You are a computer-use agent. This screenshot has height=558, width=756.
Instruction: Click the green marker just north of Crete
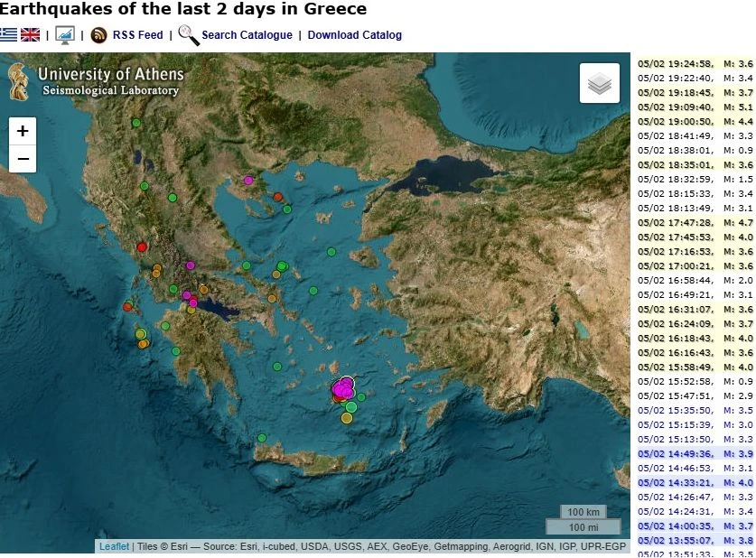coord(262,438)
